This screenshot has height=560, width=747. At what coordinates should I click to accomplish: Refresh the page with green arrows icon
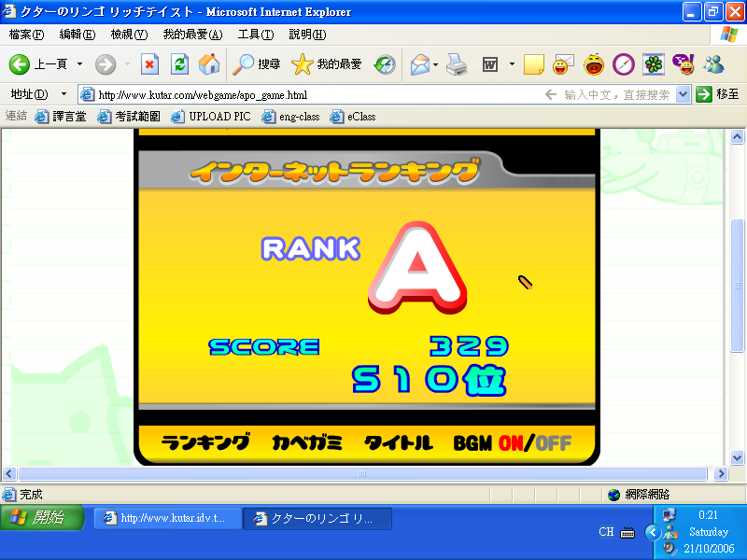[180, 64]
